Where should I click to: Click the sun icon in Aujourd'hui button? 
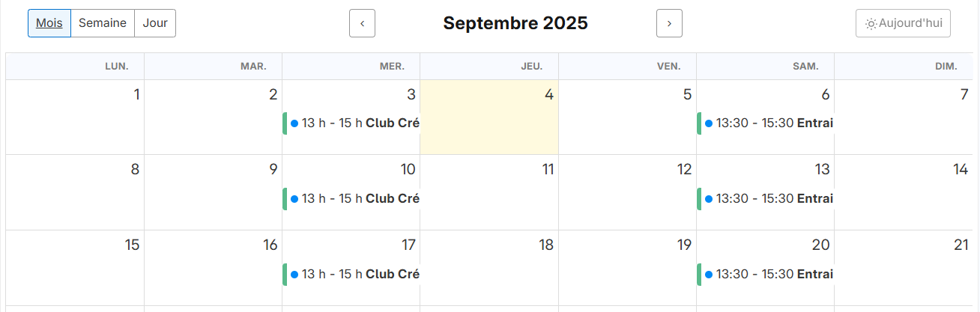pos(871,24)
